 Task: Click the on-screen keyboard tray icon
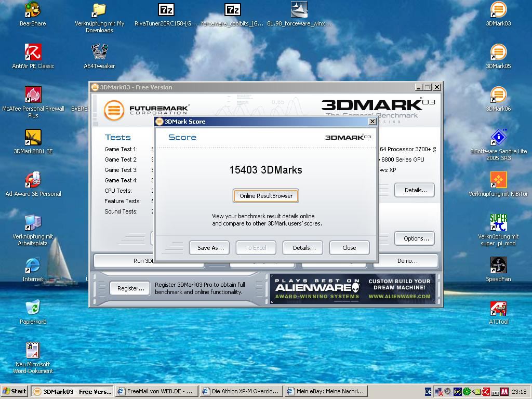(x=495, y=393)
